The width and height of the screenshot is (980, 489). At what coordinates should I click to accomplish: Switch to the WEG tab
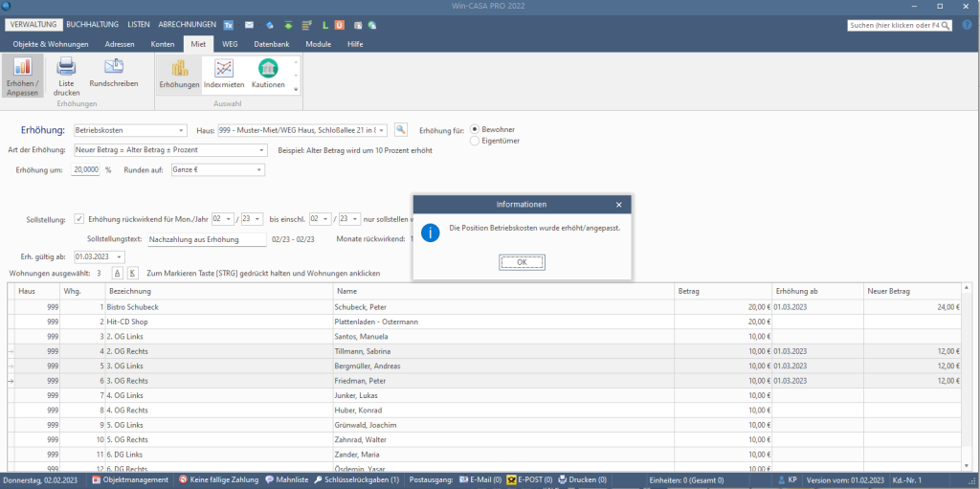[230, 44]
